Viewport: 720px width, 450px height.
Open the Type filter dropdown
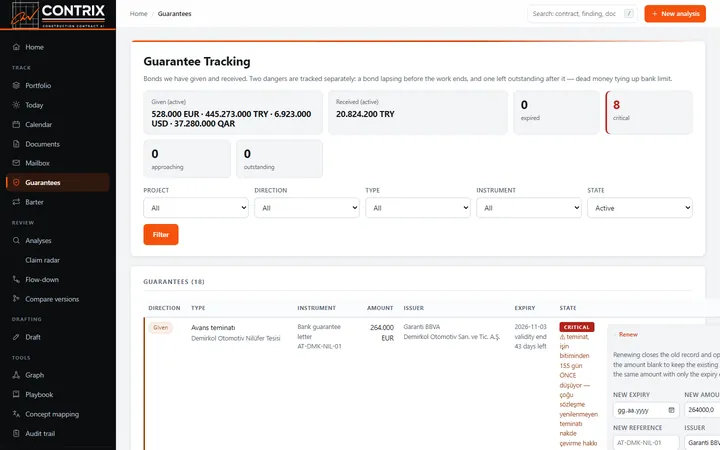418,208
